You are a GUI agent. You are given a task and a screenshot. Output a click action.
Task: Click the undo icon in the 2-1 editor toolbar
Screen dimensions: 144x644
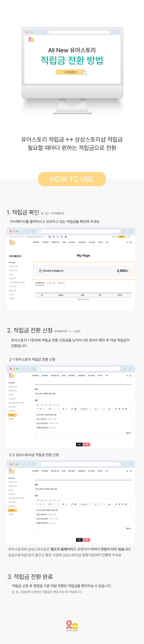(40, 409)
